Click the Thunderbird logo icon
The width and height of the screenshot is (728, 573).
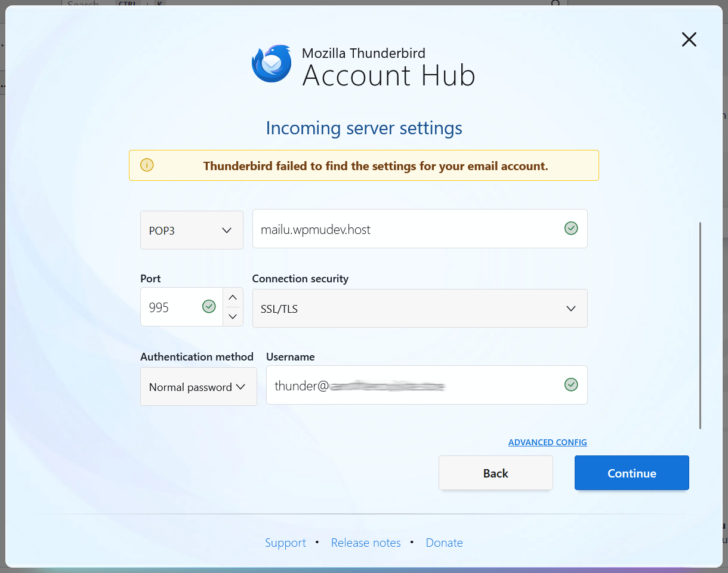[x=271, y=62]
